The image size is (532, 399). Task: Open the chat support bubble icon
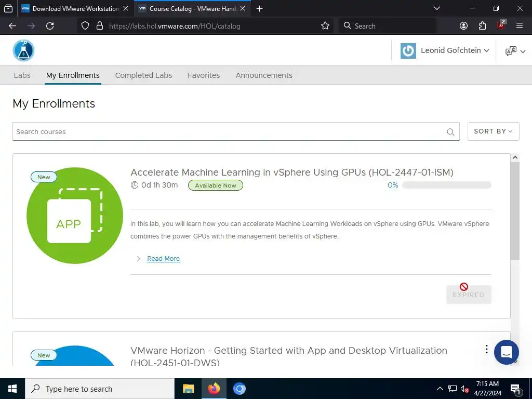tap(506, 352)
